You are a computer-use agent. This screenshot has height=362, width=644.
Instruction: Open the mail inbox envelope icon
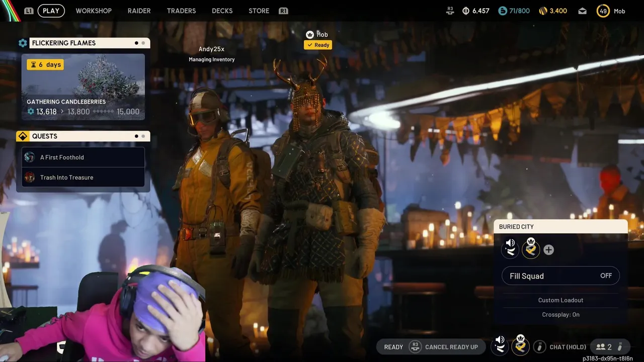coord(582,11)
